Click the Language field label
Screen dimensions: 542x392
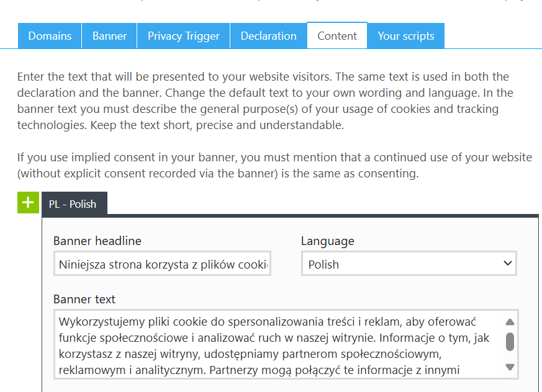point(327,241)
